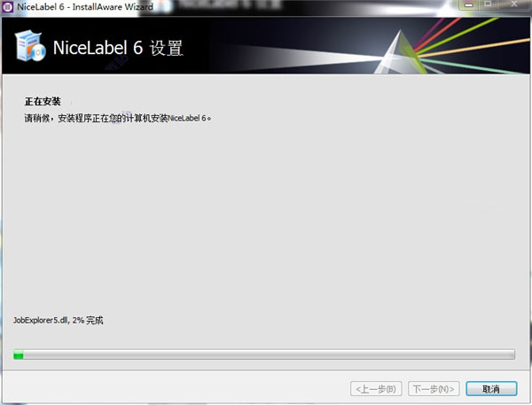Maximize the InstallAware Wizard window
The width and height of the screenshot is (532, 405).
click(488, 4)
